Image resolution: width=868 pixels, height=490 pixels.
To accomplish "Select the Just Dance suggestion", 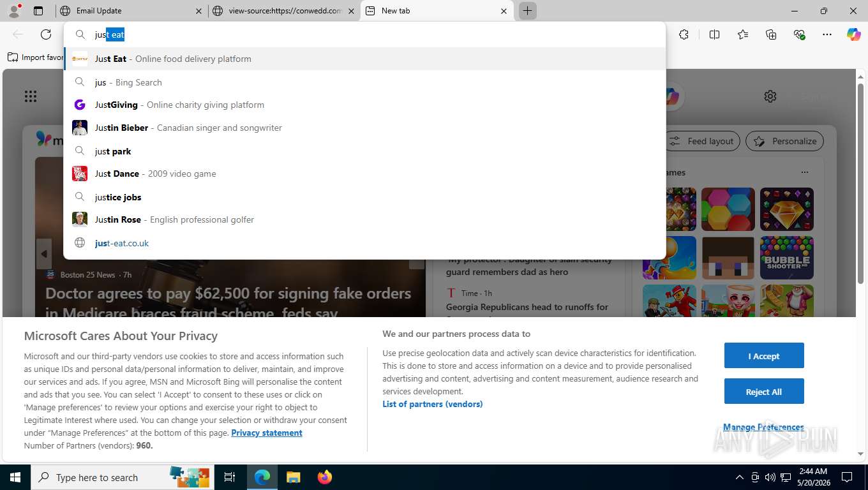I will click(365, 174).
